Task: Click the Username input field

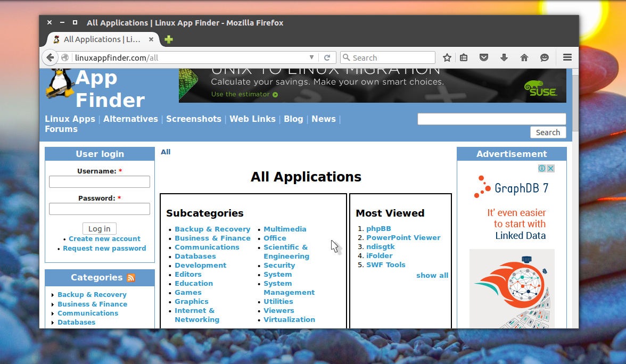Action: point(100,182)
